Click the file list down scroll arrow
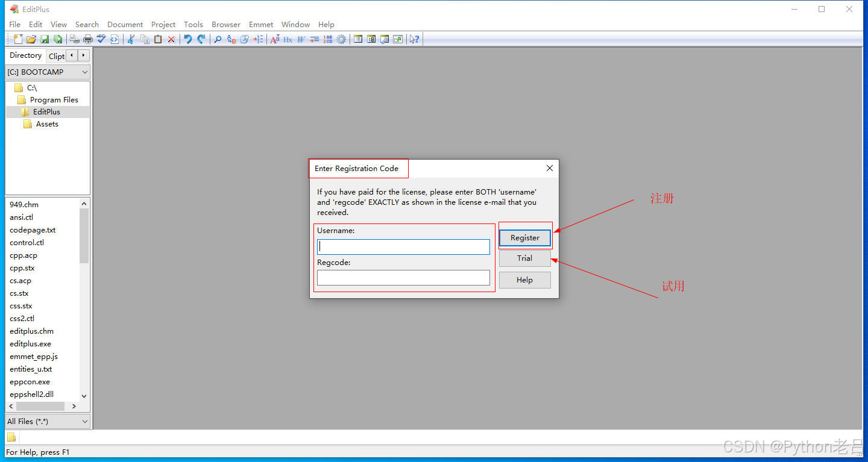This screenshot has width=868, height=462. pos(84,396)
